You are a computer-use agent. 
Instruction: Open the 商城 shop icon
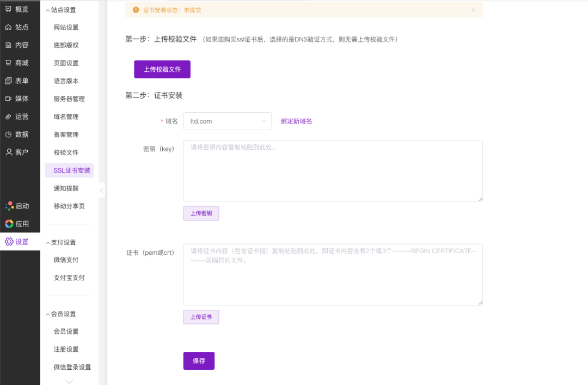tap(8, 63)
